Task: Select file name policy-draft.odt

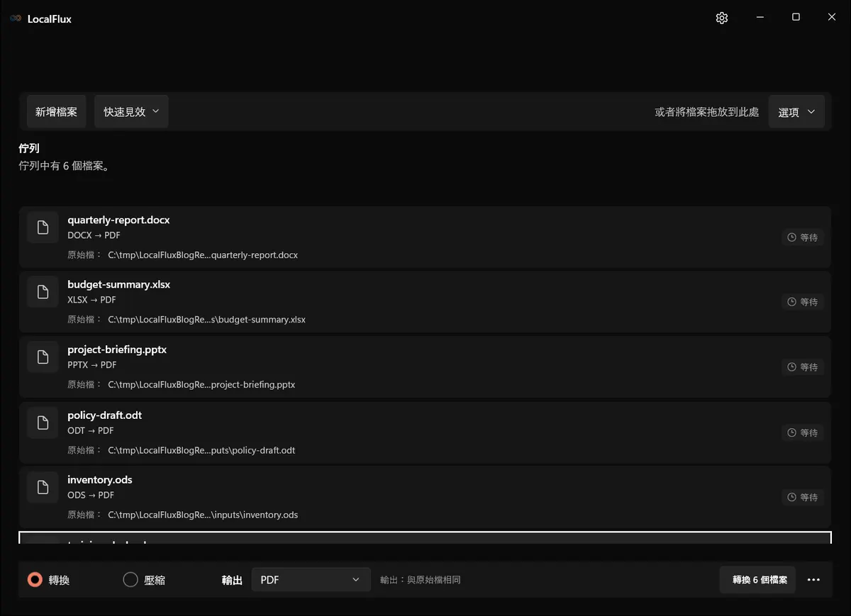Action: pyautogui.click(x=105, y=415)
